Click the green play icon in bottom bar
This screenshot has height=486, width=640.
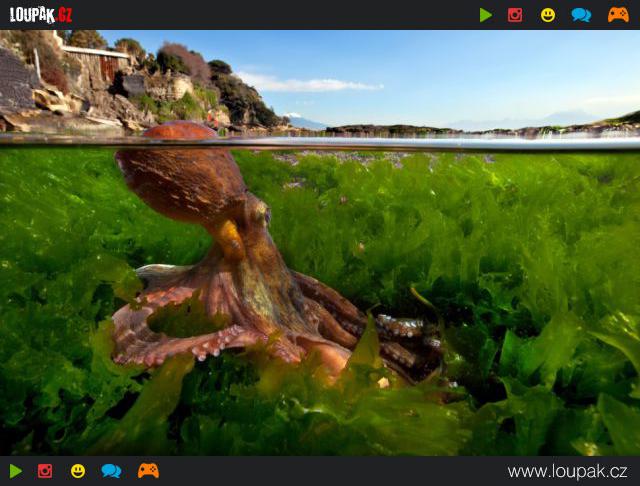16,471
